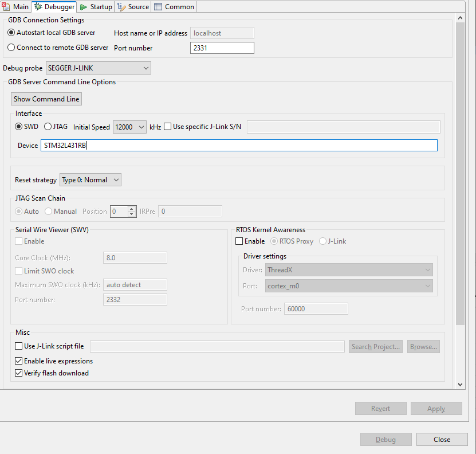Click the Device name input field

pos(172,145)
